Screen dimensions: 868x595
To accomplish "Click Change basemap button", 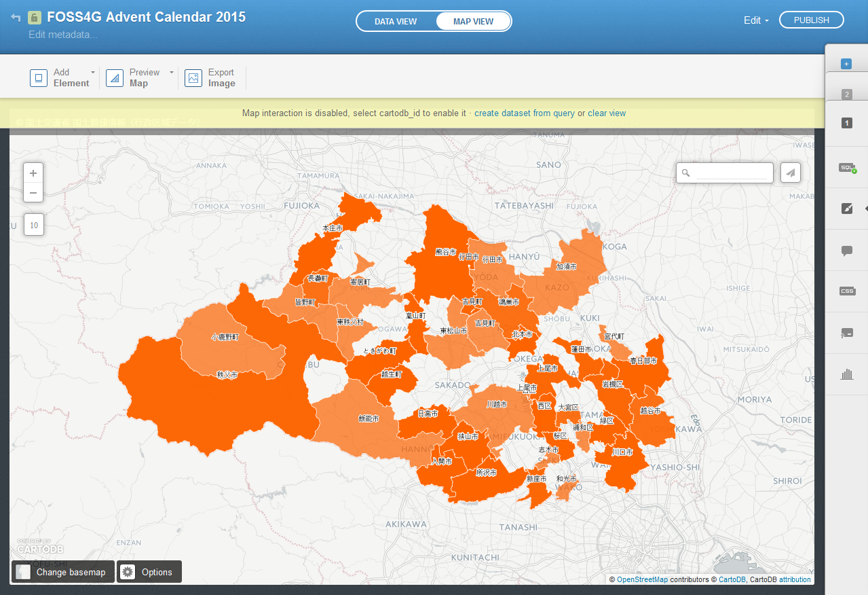I will pos(62,572).
